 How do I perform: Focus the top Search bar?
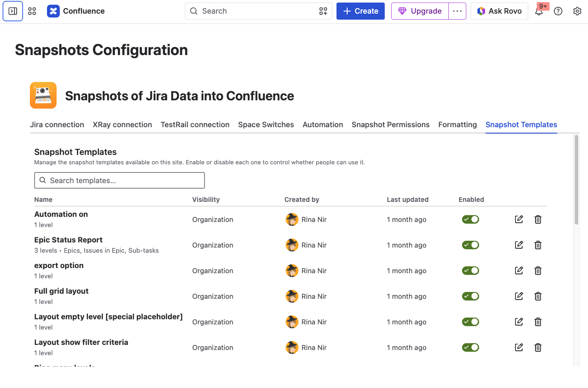(258, 11)
